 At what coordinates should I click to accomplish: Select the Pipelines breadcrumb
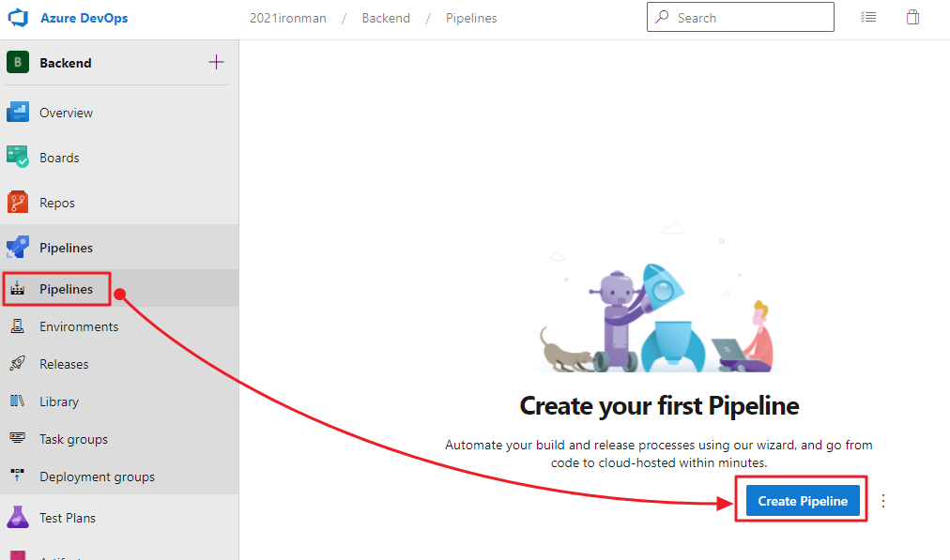[x=471, y=18]
